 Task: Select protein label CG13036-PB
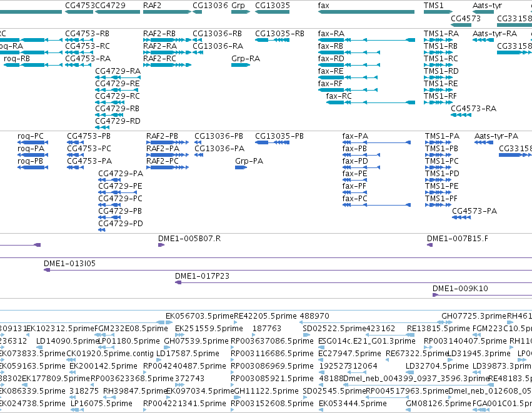pos(219,136)
